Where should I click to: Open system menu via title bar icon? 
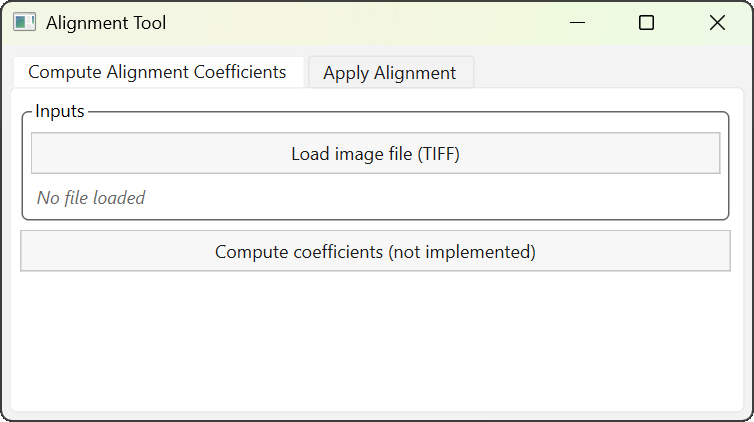(x=24, y=23)
